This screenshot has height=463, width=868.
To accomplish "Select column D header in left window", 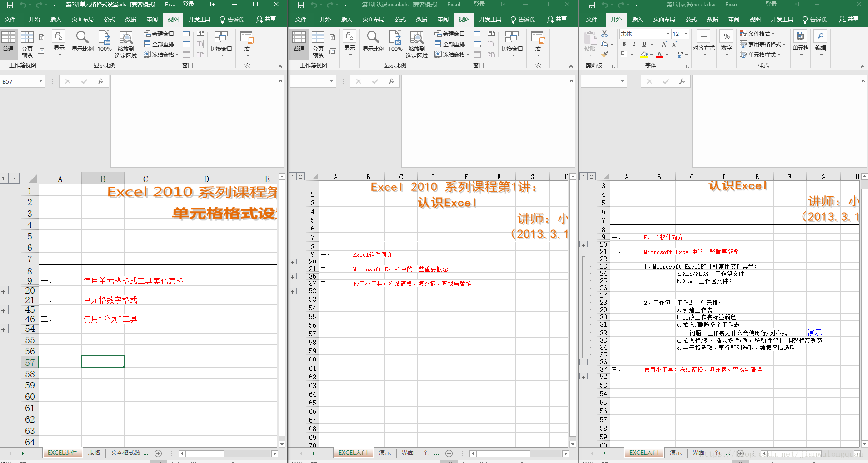I will pyautogui.click(x=206, y=179).
